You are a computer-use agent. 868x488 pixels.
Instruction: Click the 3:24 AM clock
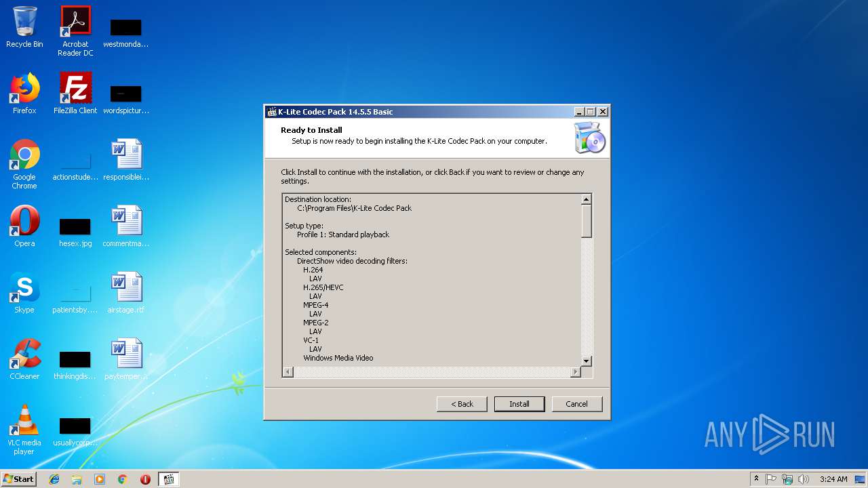[x=833, y=479]
